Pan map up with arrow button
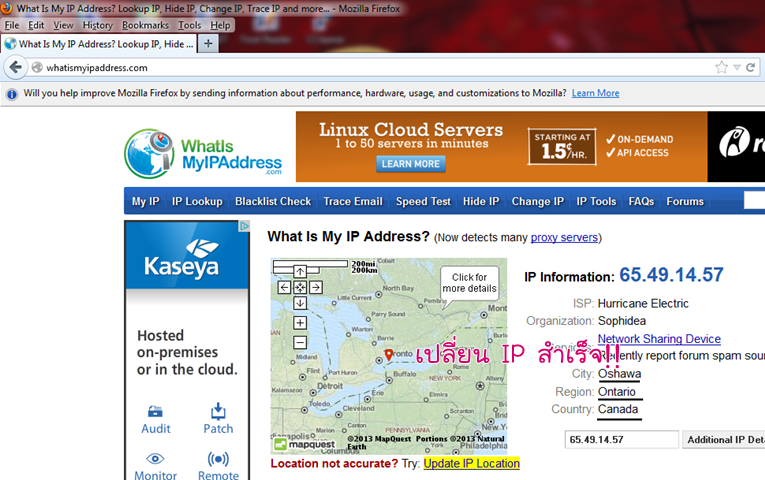 point(300,271)
